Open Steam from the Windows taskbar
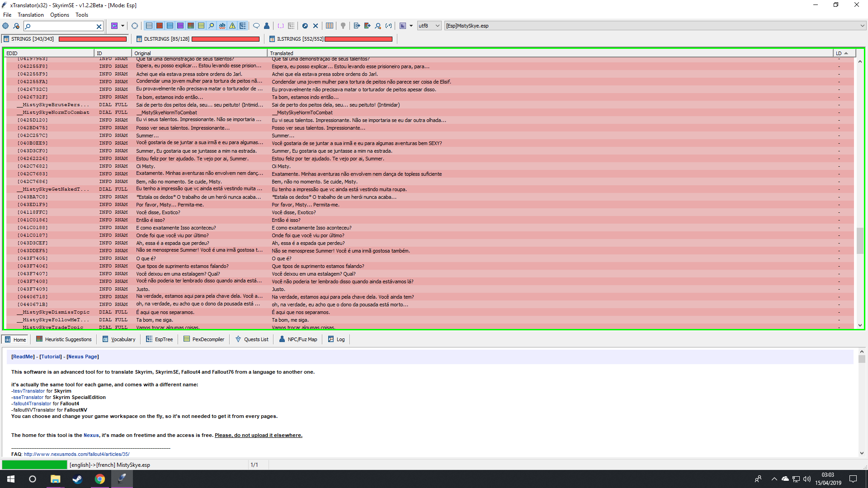 coord(77,479)
